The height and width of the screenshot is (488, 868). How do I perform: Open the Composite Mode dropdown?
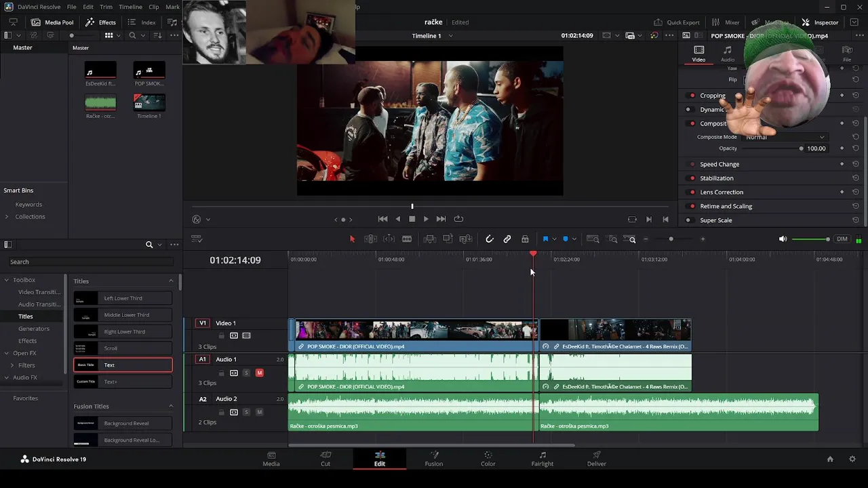pyautogui.click(x=785, y=137)
